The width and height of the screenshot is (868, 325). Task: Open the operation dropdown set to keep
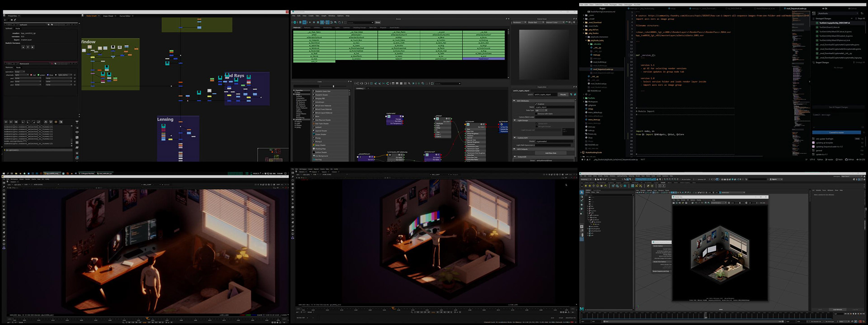pos(20,71)
